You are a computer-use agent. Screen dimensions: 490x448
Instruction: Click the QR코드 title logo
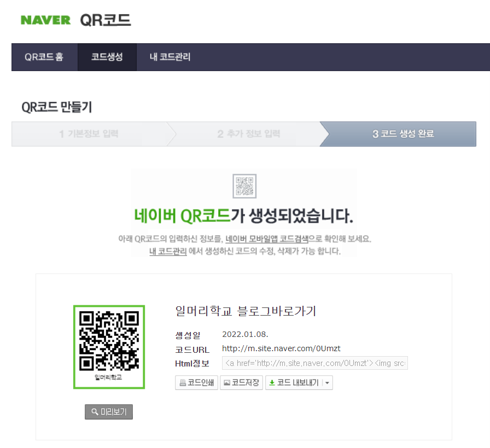pyautogui.click(x=106, y=20)
